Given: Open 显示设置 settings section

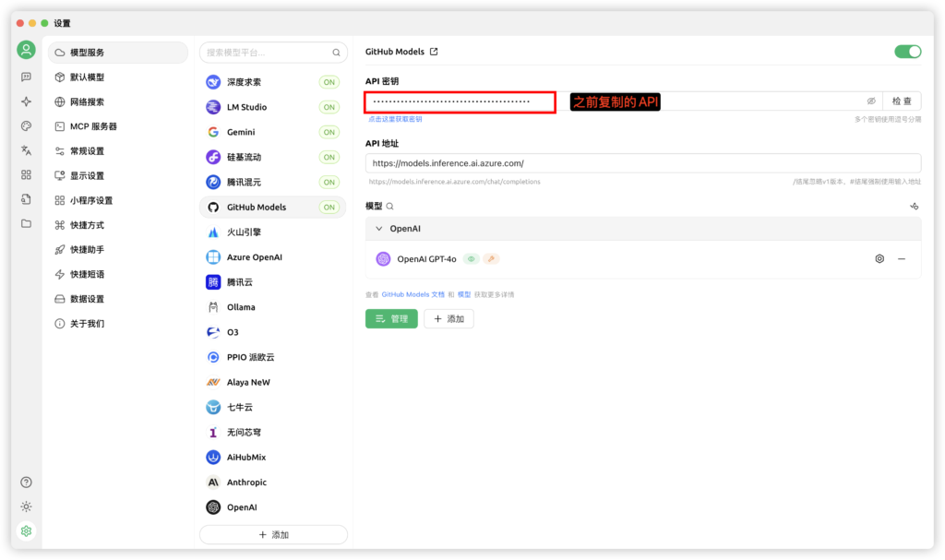Looking at the screenshot, I should click(x=118, y=176).
